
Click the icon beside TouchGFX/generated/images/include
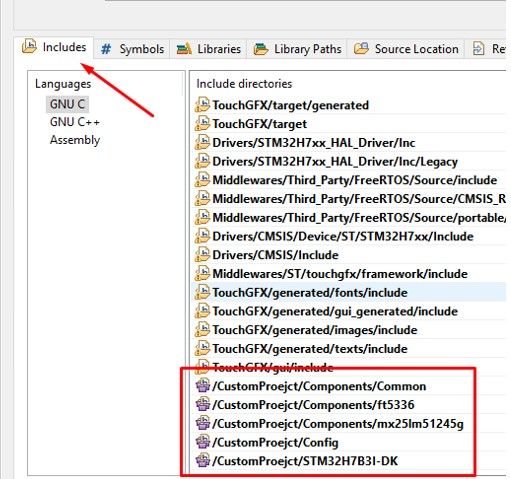(x=202, y=330)
